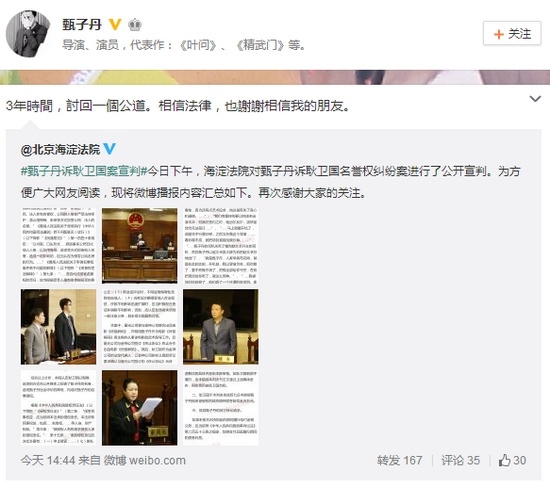
Task: Click 转发 167 repost button
Action: point(400,460)
